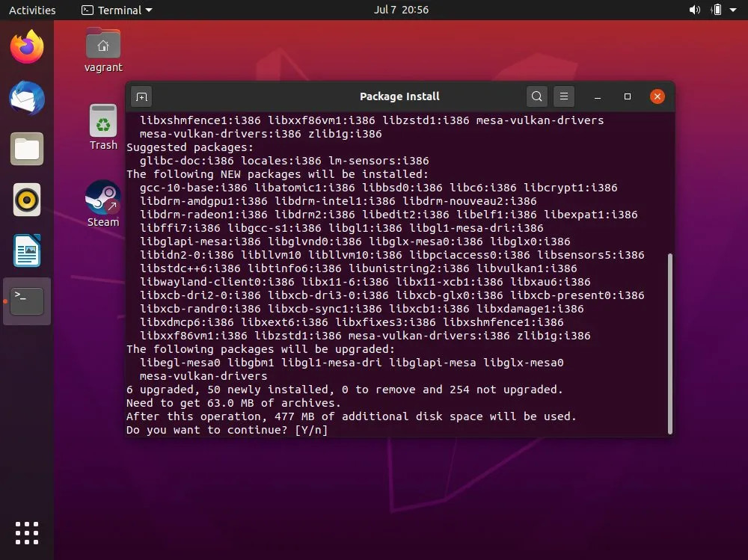748x560 pixels.
Task: Click 'glibc-doc:i386' package name
Action: [186, 161]
